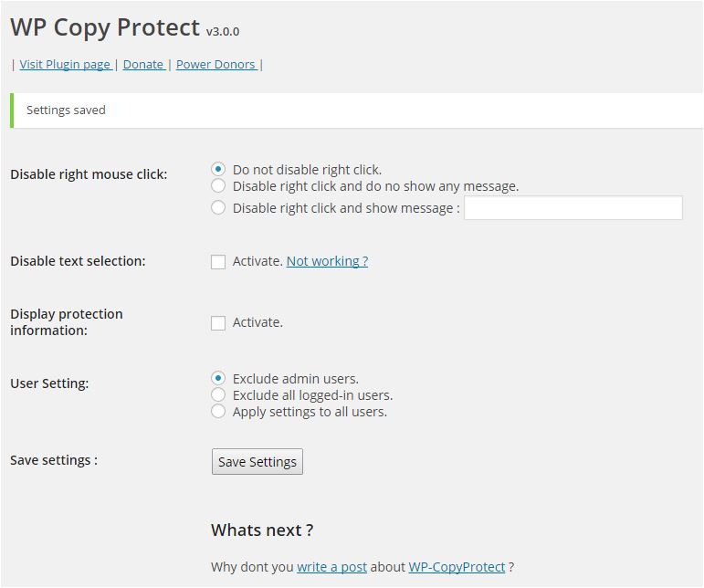Select 'Do not disable right click' option

coord(218,169)
